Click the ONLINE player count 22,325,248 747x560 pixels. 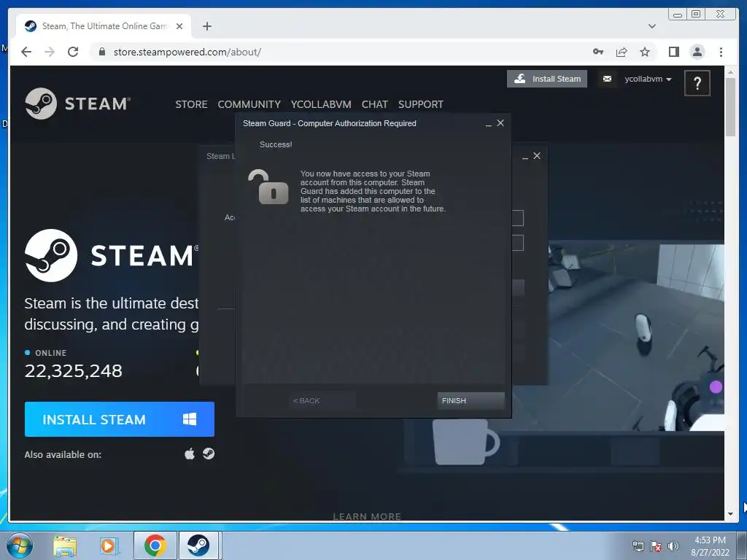[x=74, y=370]
